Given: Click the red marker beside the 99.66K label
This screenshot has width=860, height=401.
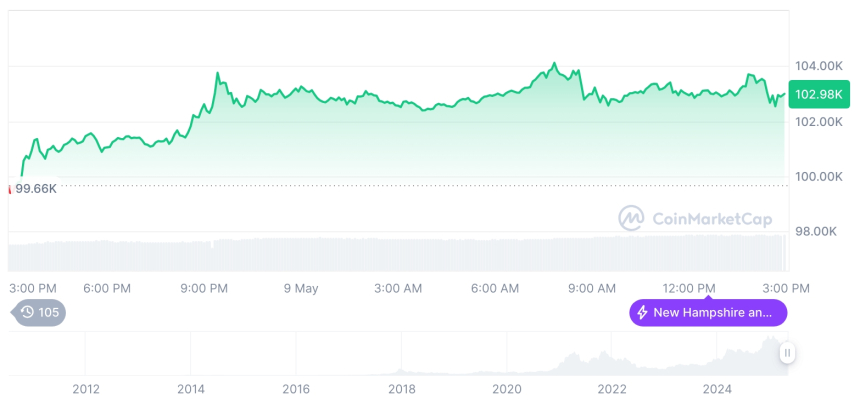Looking at the screenshot, I should [10, 188].
